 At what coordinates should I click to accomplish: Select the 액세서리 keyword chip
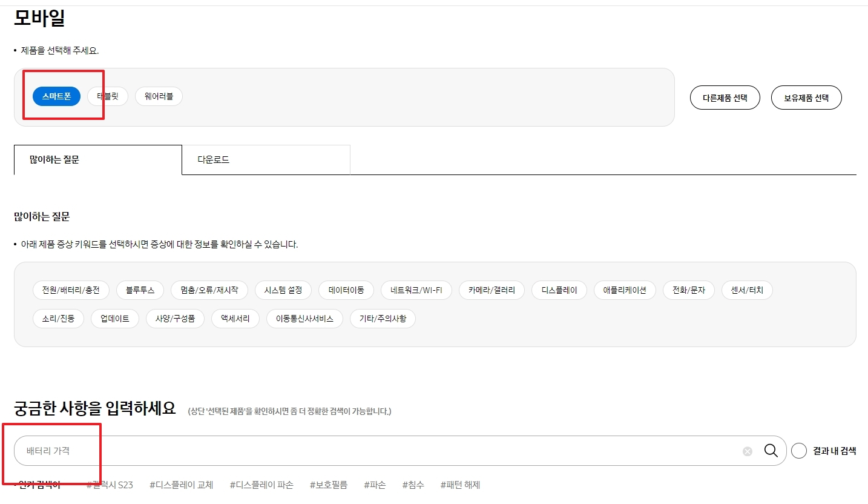[x=235, y=319]
